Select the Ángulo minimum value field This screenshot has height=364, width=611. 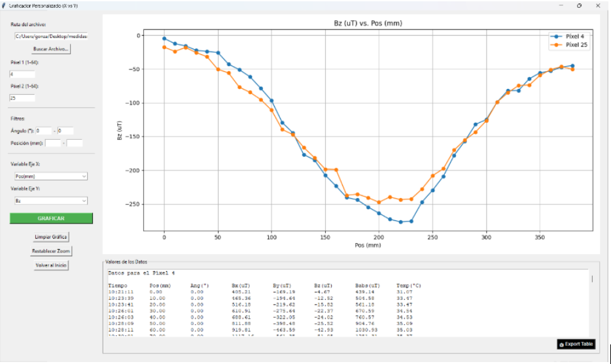[x=44, y=131]
